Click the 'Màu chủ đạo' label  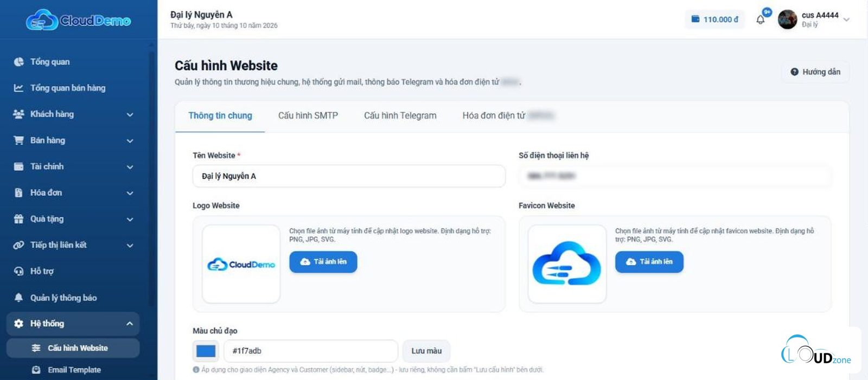tap(215, 331)
